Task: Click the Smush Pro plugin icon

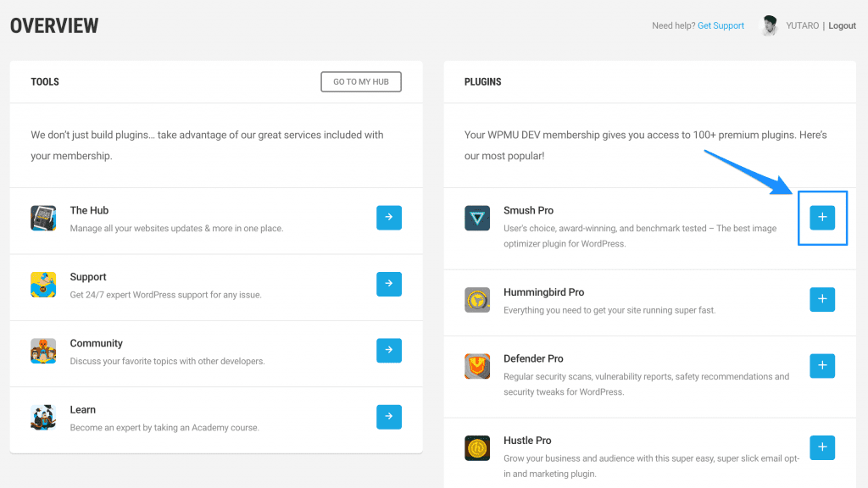Action: coord(477,218)
